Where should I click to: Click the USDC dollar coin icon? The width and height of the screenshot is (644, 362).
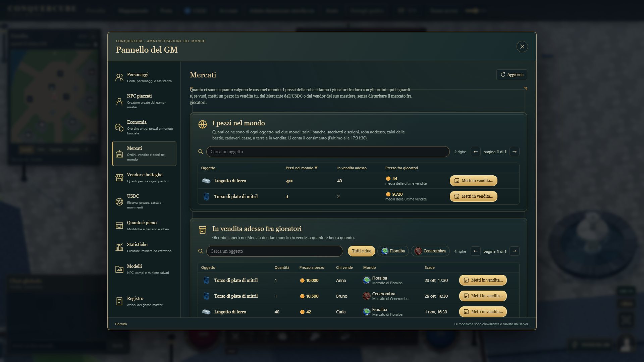[x=119, y=201]
